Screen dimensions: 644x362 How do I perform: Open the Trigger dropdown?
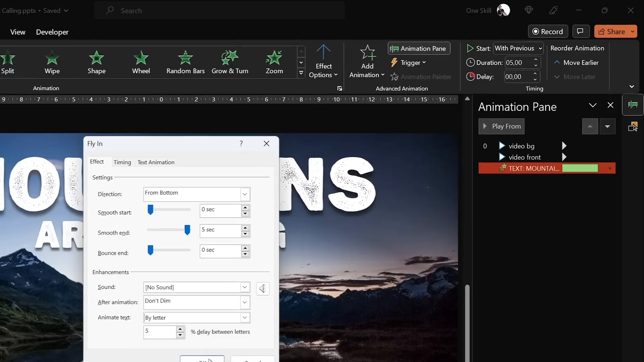[408, 63]
